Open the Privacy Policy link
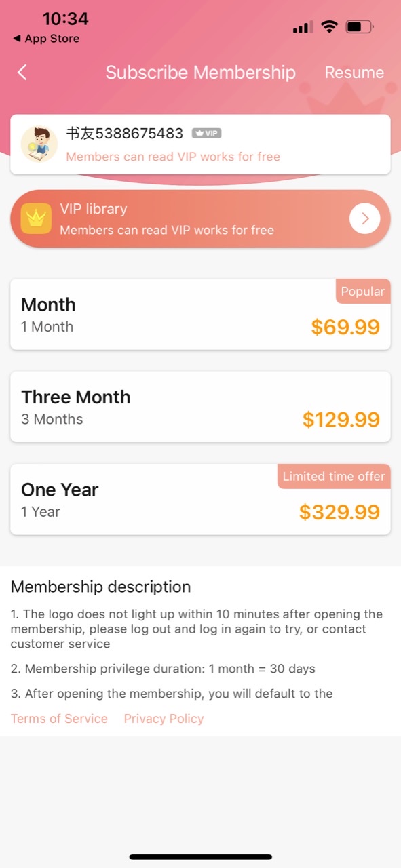 164,719
